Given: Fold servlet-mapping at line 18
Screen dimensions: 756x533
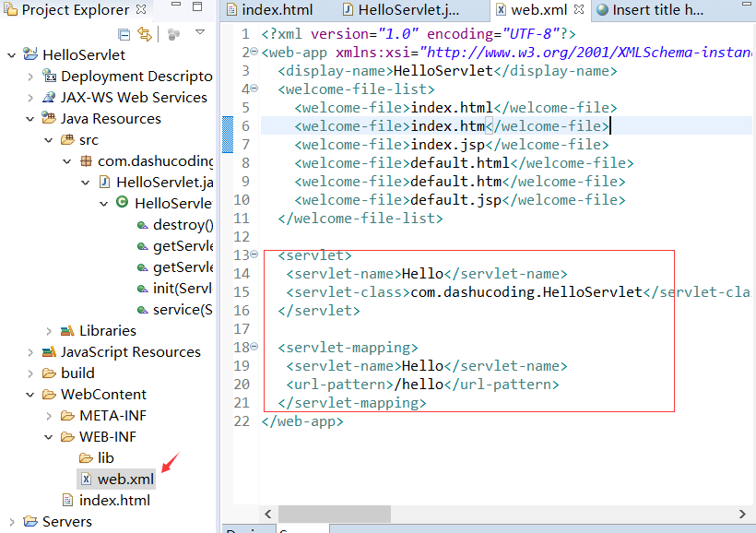Looking at the screenshot, I should coord(254,346).
